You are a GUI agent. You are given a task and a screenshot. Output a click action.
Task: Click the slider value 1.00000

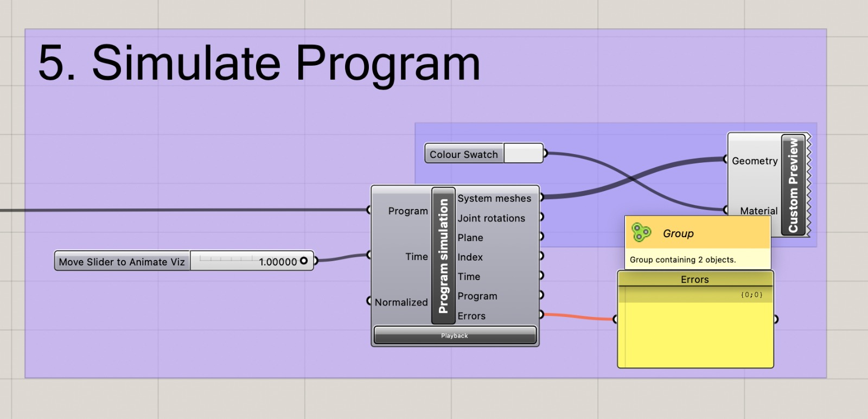click(x=278, y=262)
